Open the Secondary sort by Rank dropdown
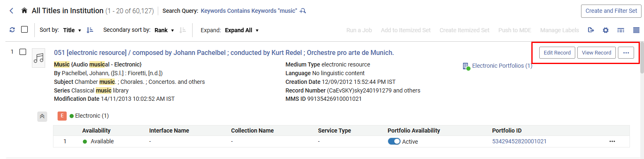The image size is (644, 159). pyautogui.click(x=164, y=30)
